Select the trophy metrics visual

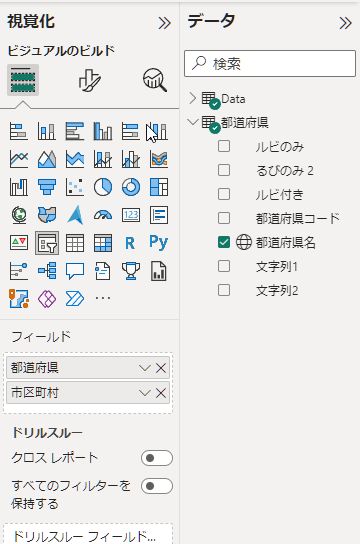(130, 271)
